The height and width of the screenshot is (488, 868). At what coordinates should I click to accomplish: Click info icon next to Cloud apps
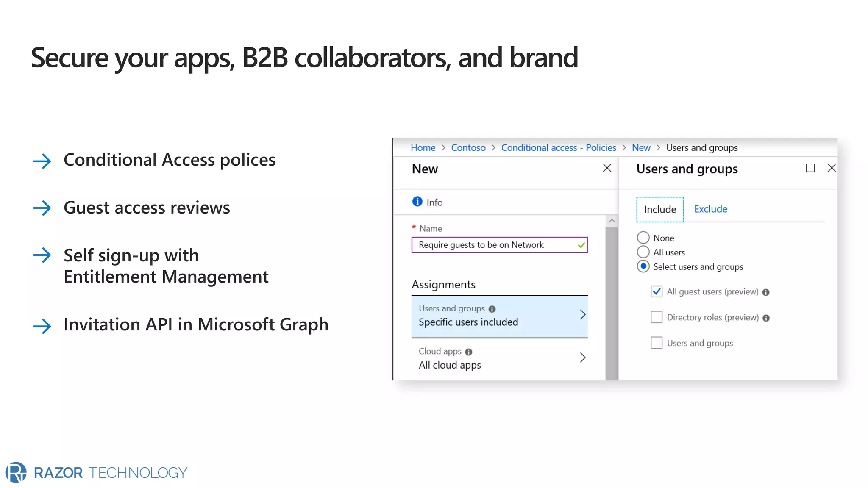click(x=468, y=352)
